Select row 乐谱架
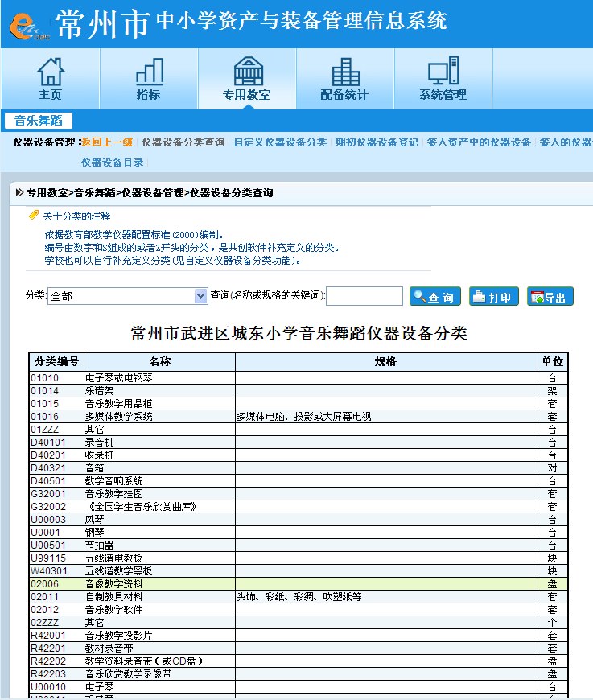 [299, 391]
